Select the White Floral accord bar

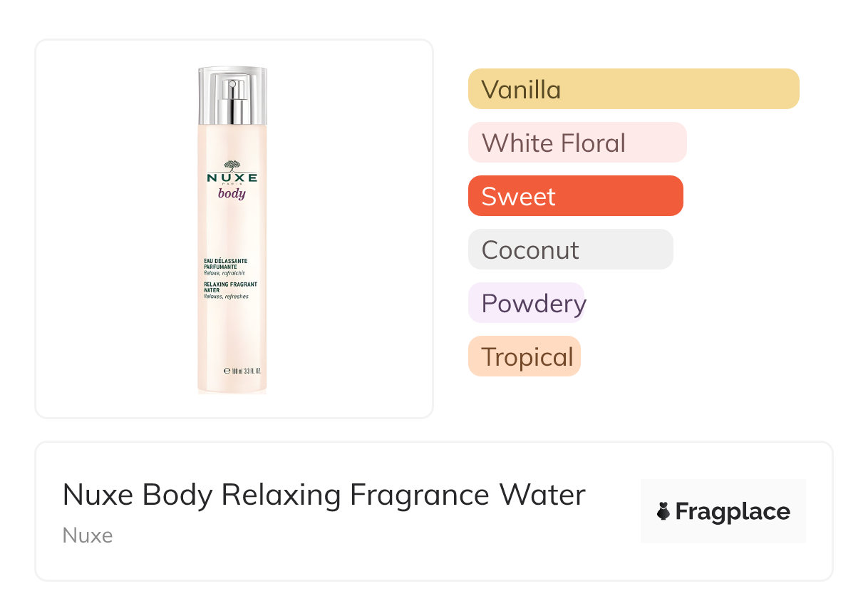[x=577, y=143]
